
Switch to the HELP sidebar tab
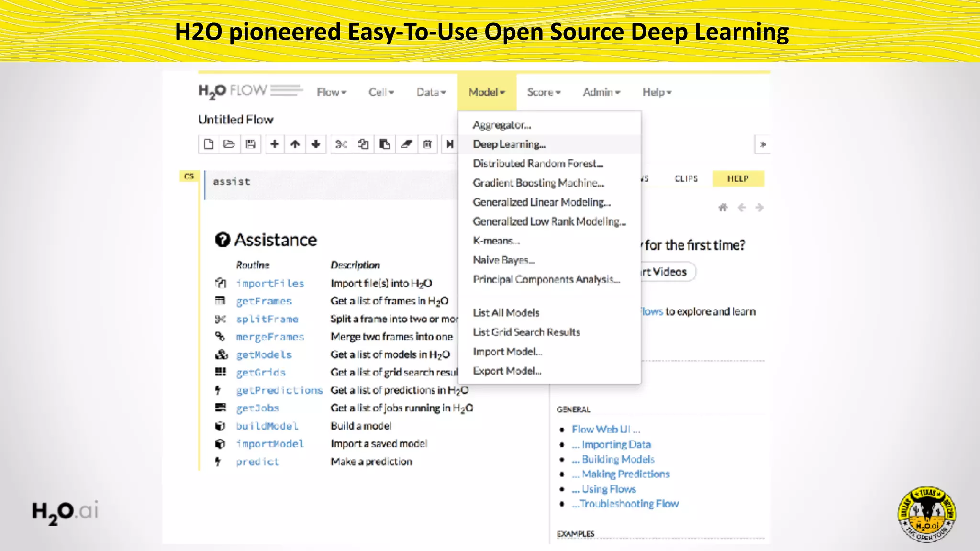click(738, 178)
